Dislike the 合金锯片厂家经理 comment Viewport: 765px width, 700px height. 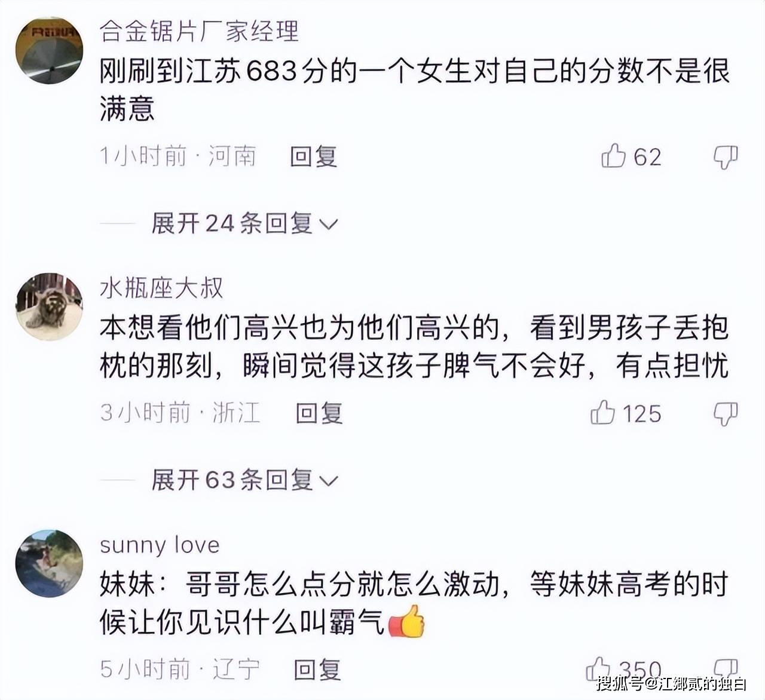click(726, 157)
